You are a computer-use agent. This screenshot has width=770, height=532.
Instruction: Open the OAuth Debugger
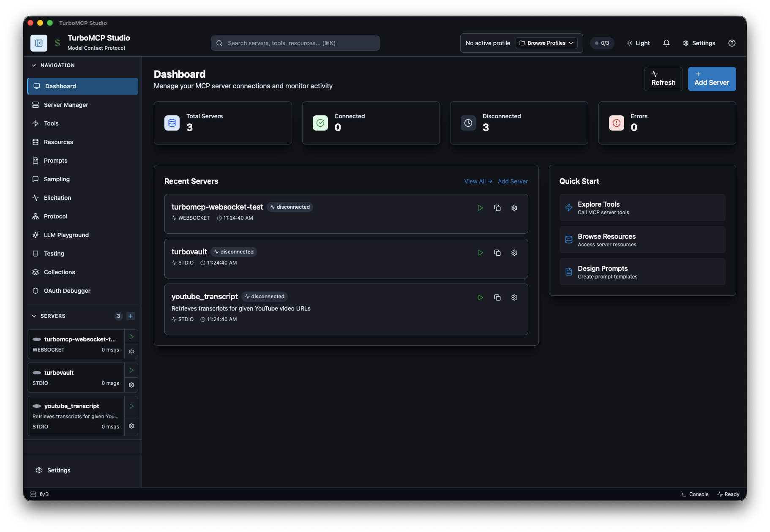point(82,291)
